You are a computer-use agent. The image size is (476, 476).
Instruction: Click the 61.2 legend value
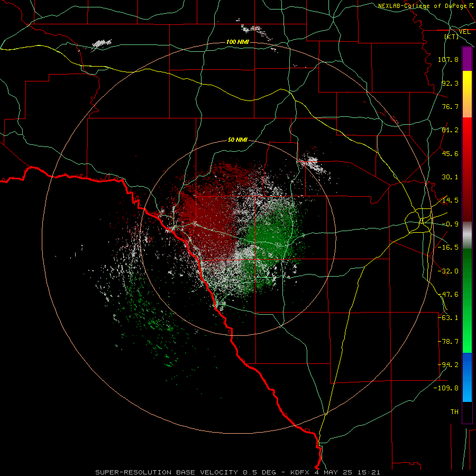450,130
